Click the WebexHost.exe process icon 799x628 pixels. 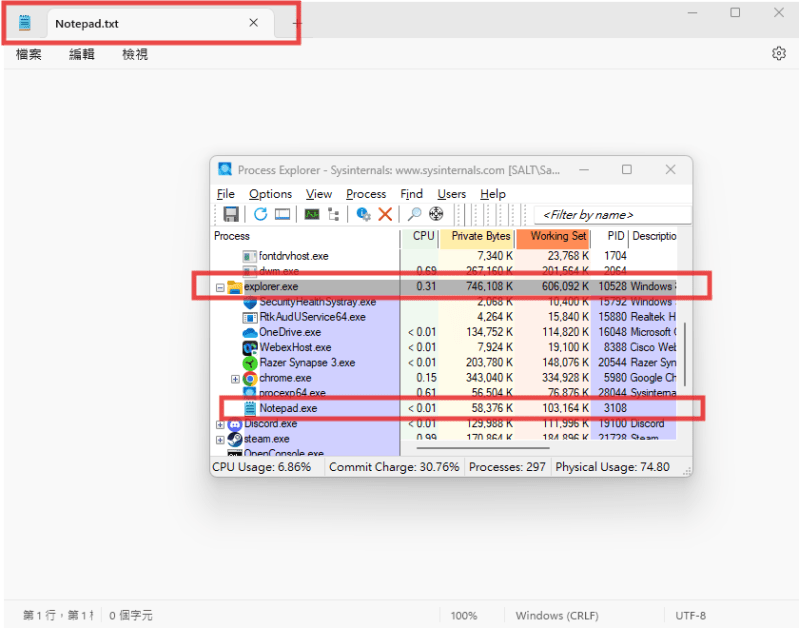[250, 348]
